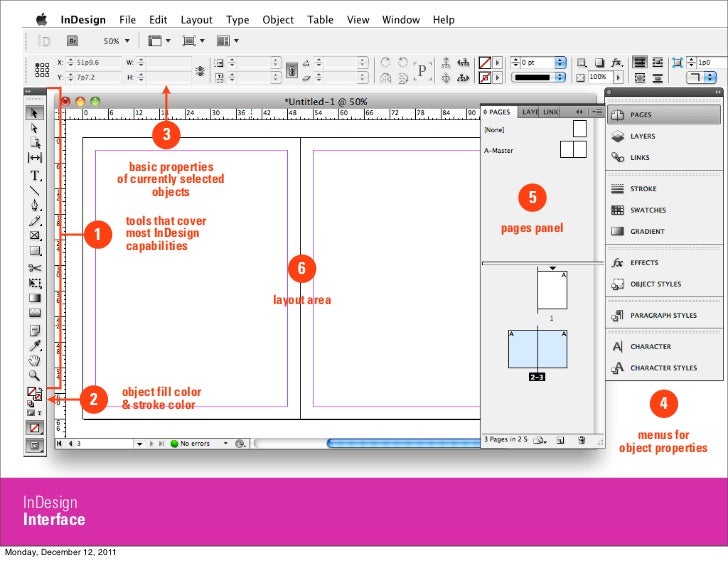Open the Stroke panel button
The height and width of the screenshot is (561, 728).
664,189
